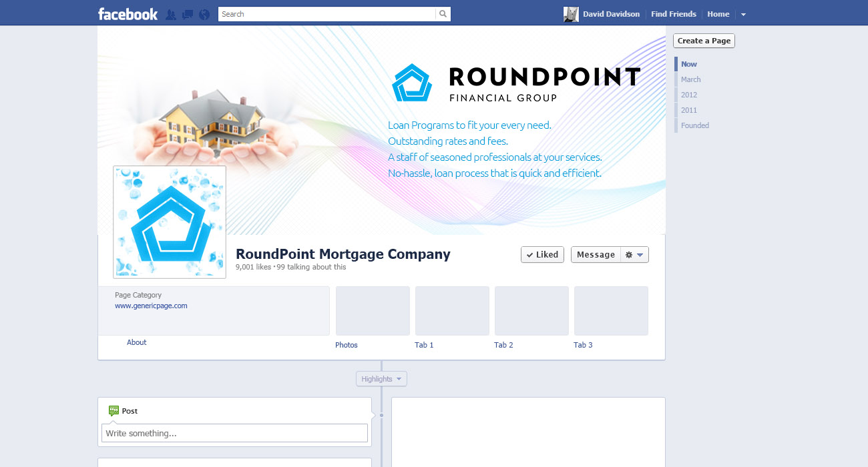Viewport: 868px width, 467px height.
Task: Click the Facebook logo in the header
Action: [128, 14]
